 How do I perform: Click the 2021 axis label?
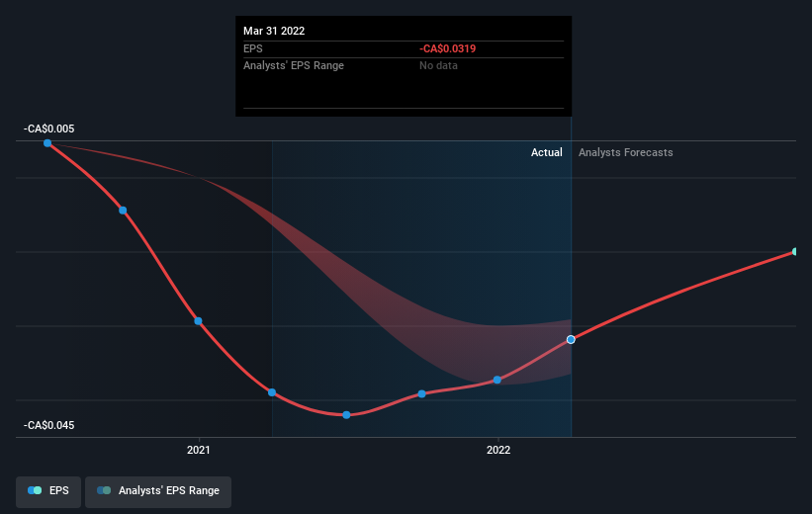point(199,450)
